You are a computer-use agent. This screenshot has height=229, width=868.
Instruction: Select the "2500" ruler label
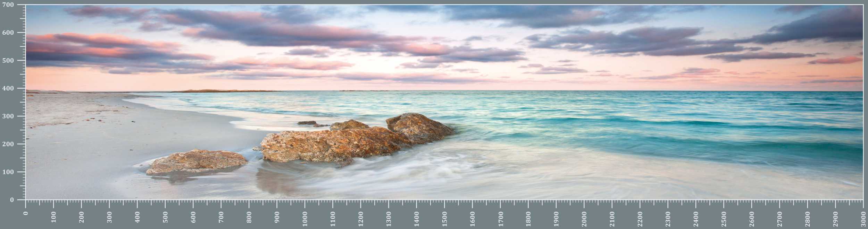pos(724,219)
